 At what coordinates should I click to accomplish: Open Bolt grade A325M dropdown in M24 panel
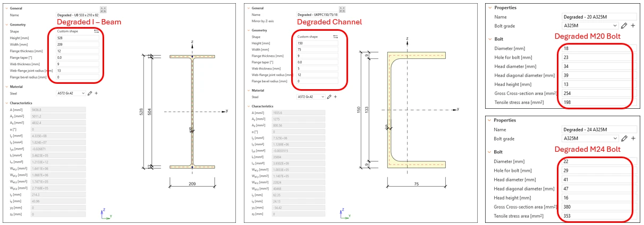[590, 139]
